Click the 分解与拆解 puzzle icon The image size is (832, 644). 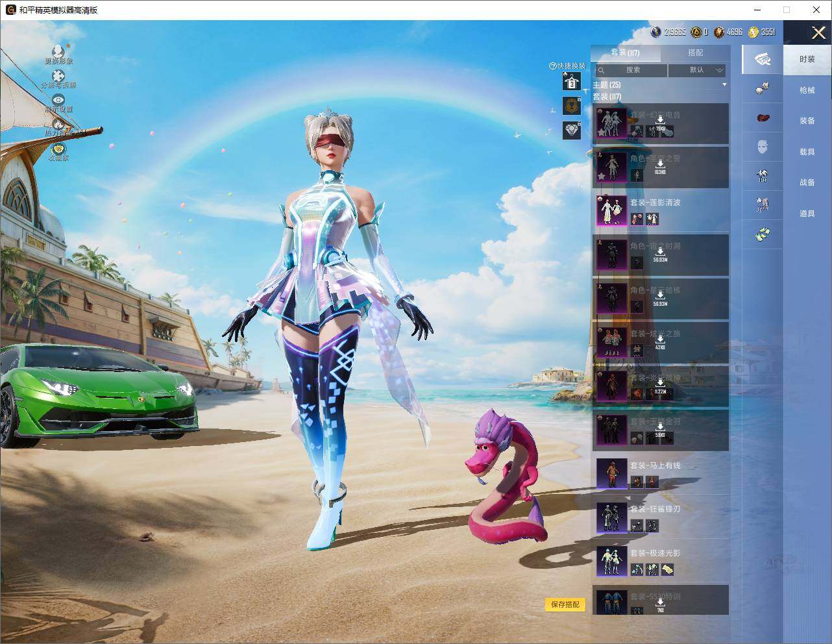coord(58,75)
